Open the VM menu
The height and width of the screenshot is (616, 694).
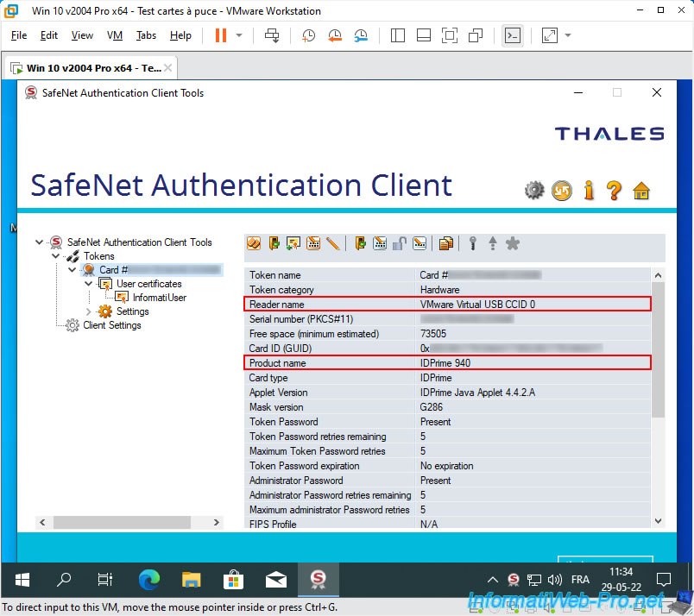115,35
